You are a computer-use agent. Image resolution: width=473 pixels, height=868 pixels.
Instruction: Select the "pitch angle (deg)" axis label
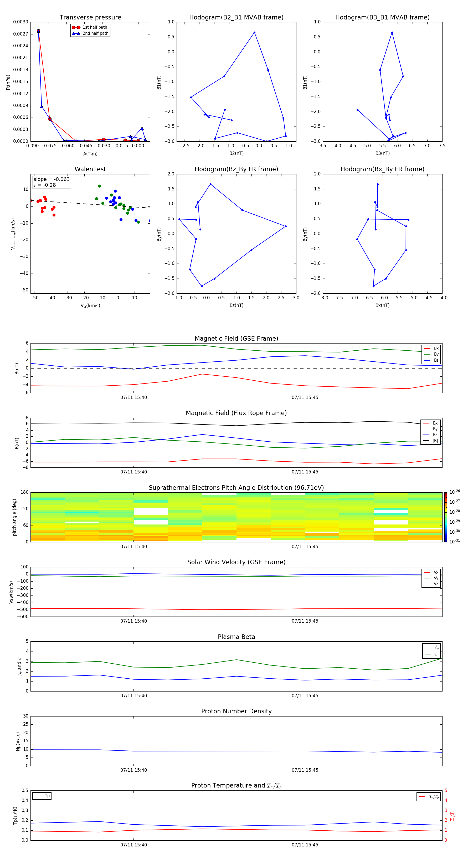coord(14,517)
